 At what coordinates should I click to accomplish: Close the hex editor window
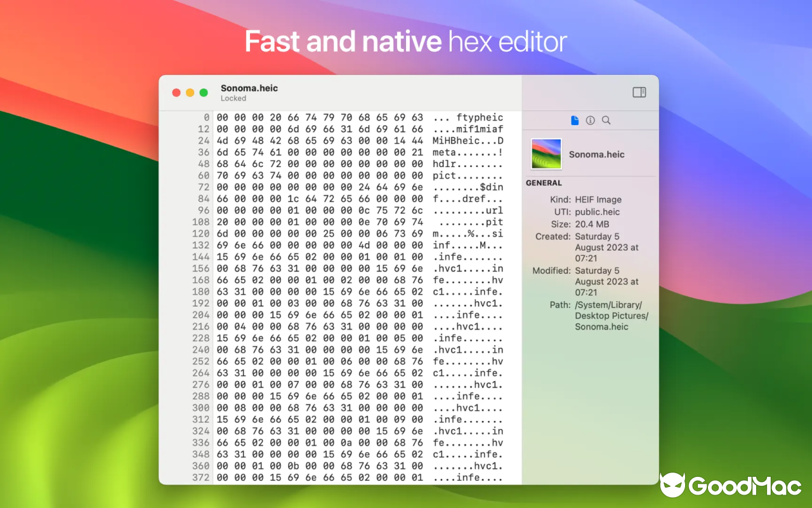176,93
